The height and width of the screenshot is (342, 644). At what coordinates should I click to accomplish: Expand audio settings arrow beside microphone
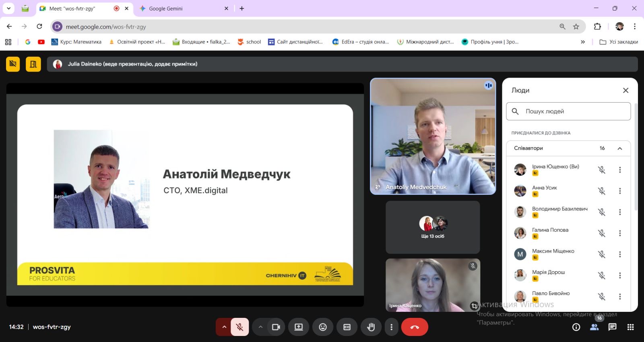point(224,327)
